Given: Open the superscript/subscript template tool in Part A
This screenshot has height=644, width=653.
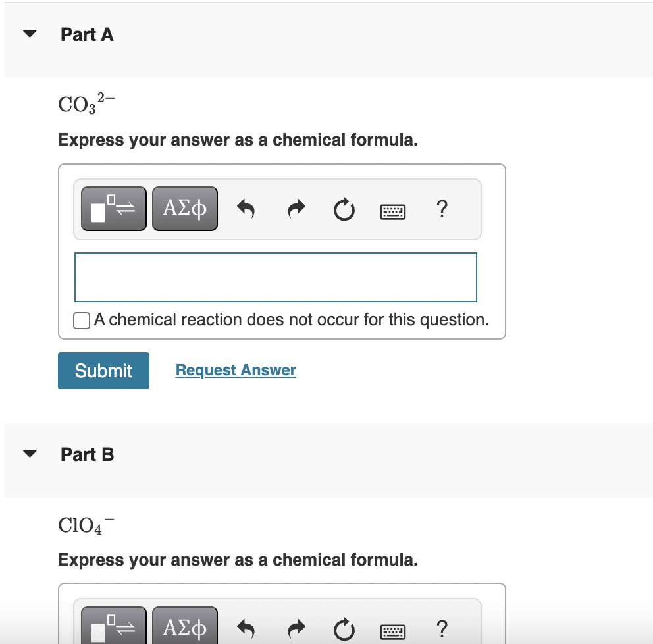Looking at the screenshot, I should 113,208.
